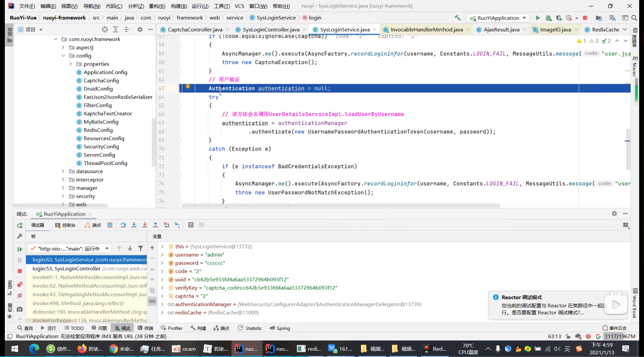Screen dimensions: 644x357
Task: Open Search Everywhere with the magnifier icon
Action: [634, 18]
